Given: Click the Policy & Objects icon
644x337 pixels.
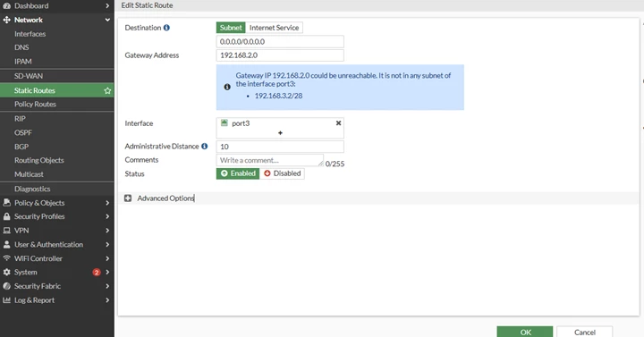Looking at the screenshot, I should (6, 202).
